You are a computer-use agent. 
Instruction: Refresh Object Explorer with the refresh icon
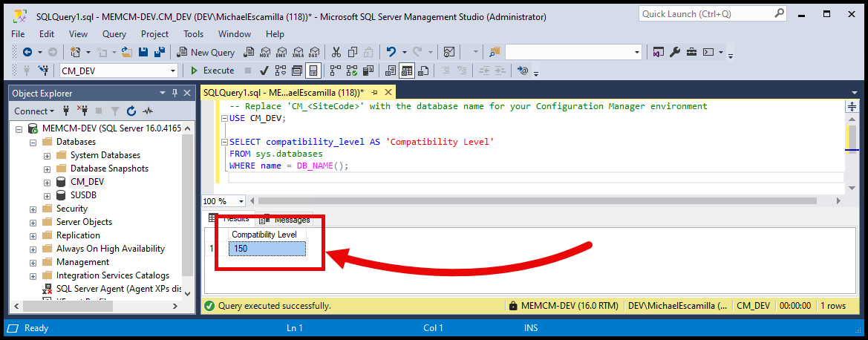click(131, 111)
